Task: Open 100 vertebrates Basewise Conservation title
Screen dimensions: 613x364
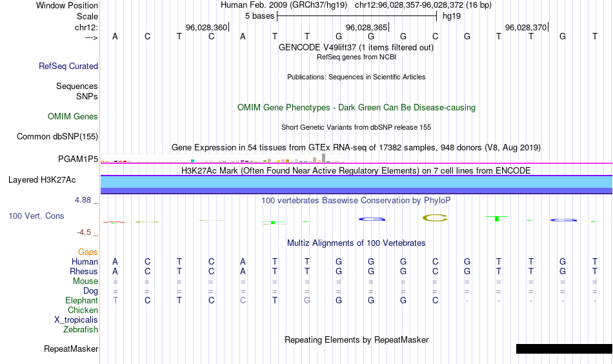Action: (356, 201)
